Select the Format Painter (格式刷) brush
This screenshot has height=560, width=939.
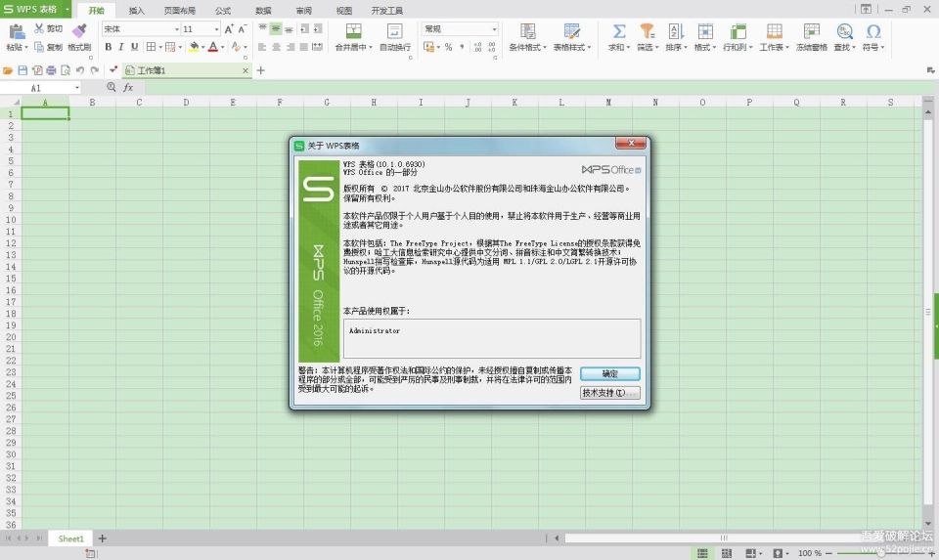79,31
